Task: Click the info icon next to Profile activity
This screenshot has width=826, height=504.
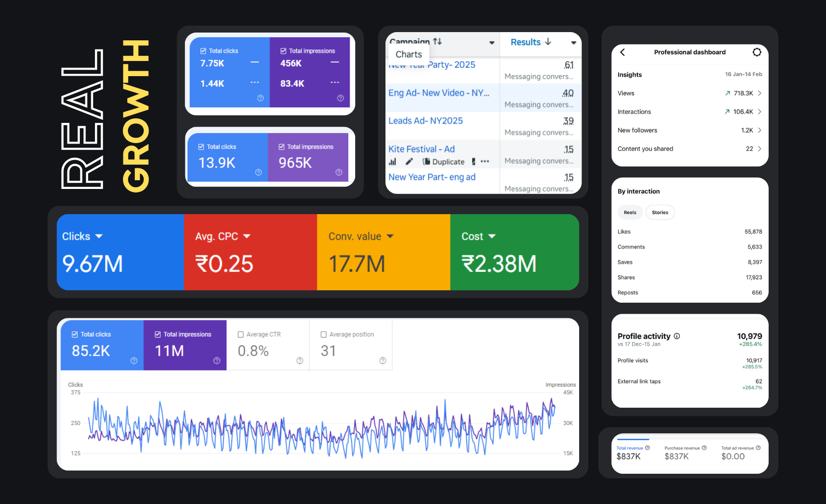Action: coord(677,336)
